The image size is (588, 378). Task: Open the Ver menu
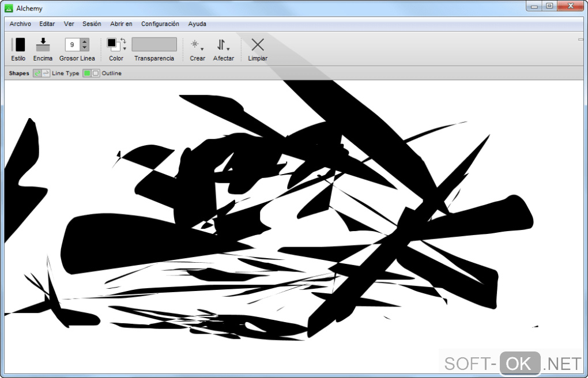(69, 24)
